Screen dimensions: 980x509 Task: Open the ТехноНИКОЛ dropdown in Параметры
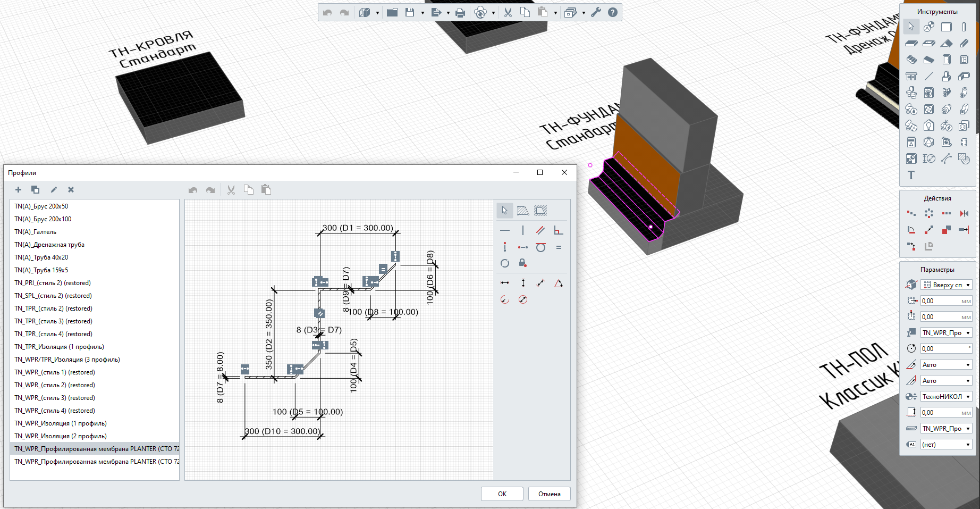(968, 397)
